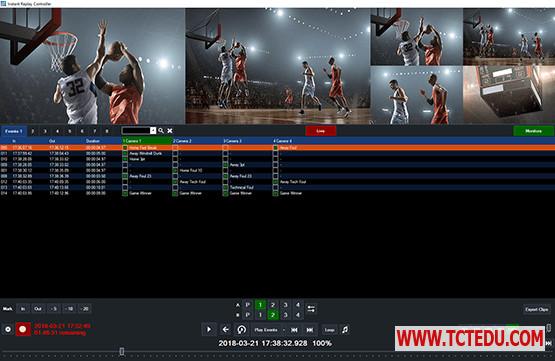
Task: Click the circular replay-last icon
Action: tap(241, 330)
